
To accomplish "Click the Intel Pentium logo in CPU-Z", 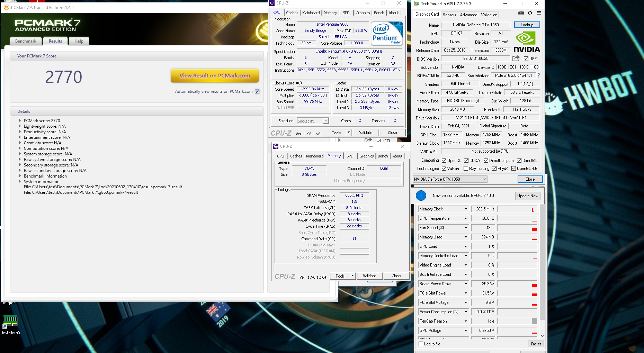I will pyautogui.click(x=387, y=33).
